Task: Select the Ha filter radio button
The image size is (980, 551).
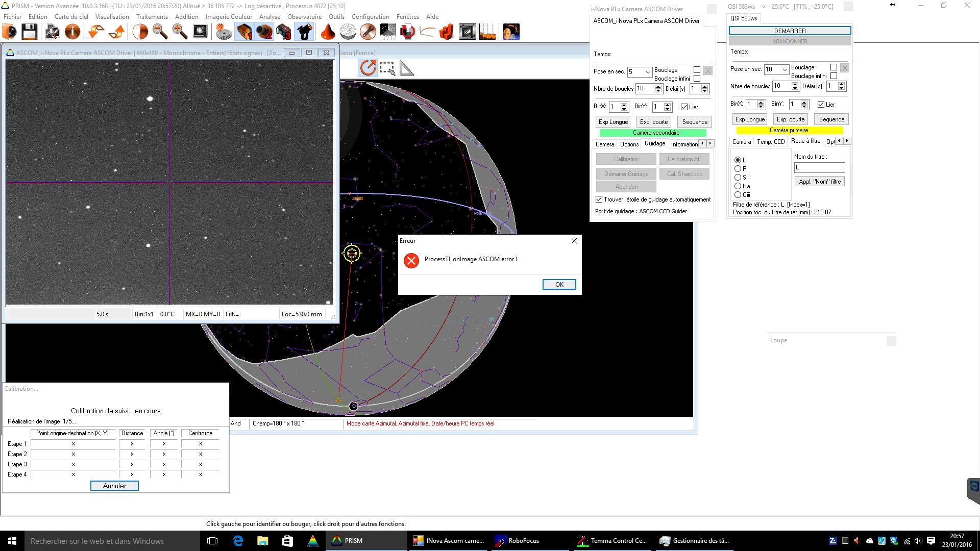Action: pyautogui.click(x=738, y=186)
